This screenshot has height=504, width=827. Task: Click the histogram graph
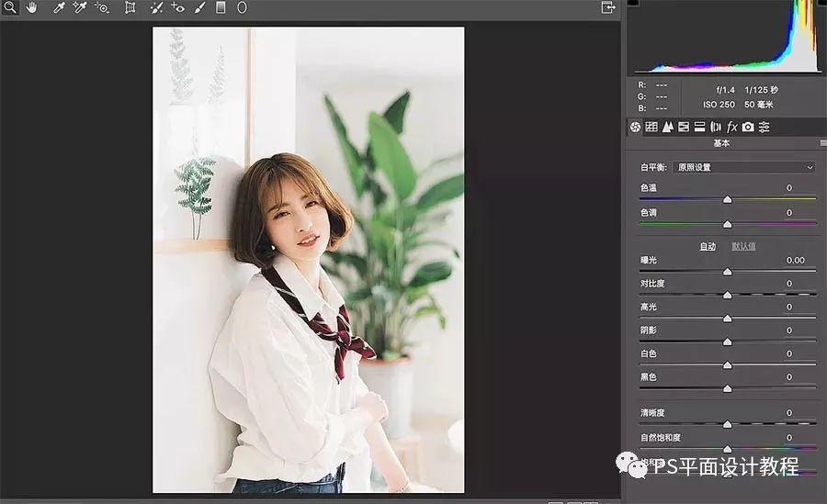[x=727, y=37]
